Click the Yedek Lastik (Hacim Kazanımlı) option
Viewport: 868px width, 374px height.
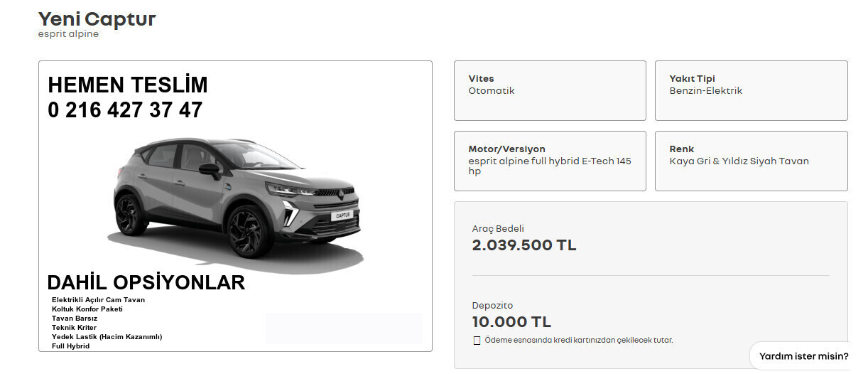coord(107,337)
